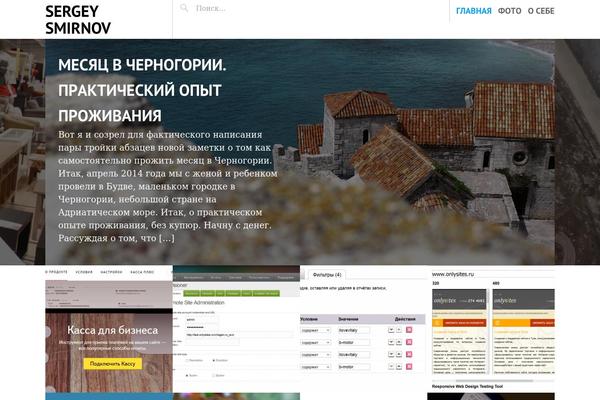Viewport: 600px width, 400px height.
Task: Click the SERGEY SMIRNOV site logo
Action: coord(78,20)
